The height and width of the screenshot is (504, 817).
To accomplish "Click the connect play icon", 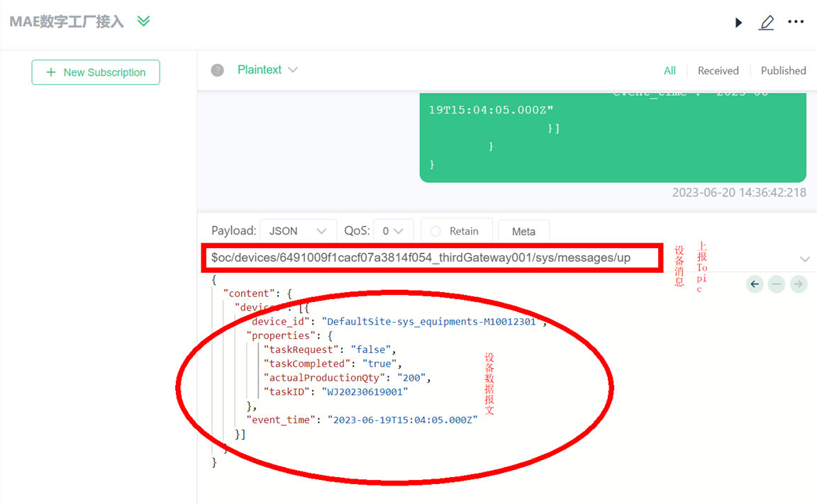I will [x=738, y=23].
